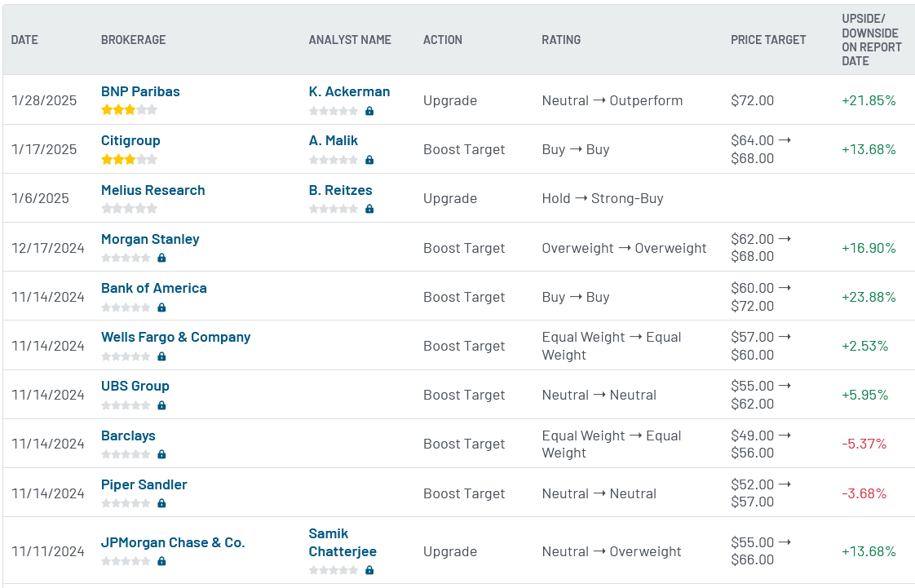
Task: Select the Neutral → Outperform rating
Action: pos(612,100)
